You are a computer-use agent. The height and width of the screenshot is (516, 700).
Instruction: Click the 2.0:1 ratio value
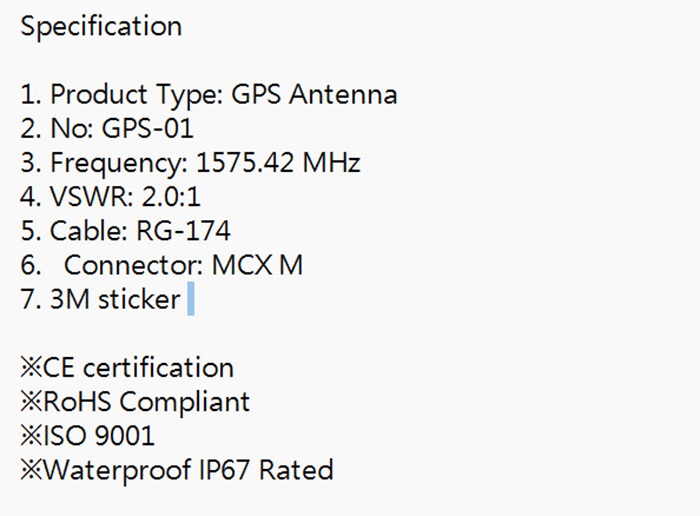pyautogui.click(x=165, y=197)
